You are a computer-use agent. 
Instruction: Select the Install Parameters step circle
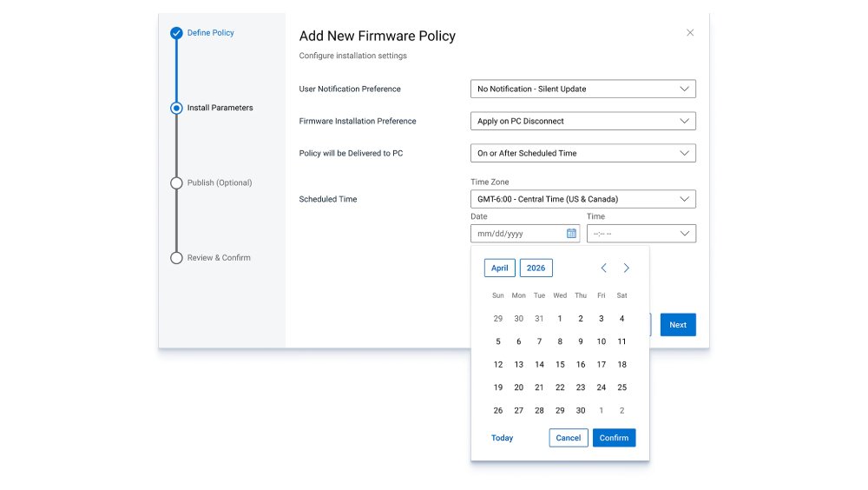pos(176,108)
